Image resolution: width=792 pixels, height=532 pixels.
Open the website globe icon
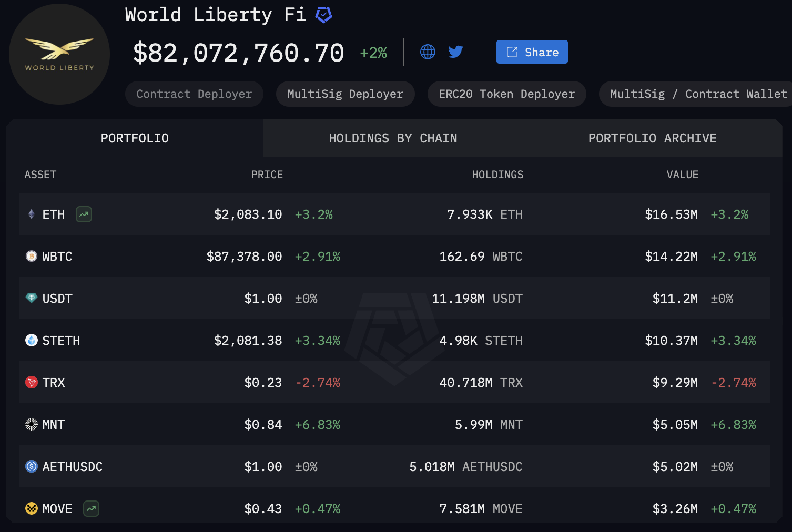coord(428,52)
